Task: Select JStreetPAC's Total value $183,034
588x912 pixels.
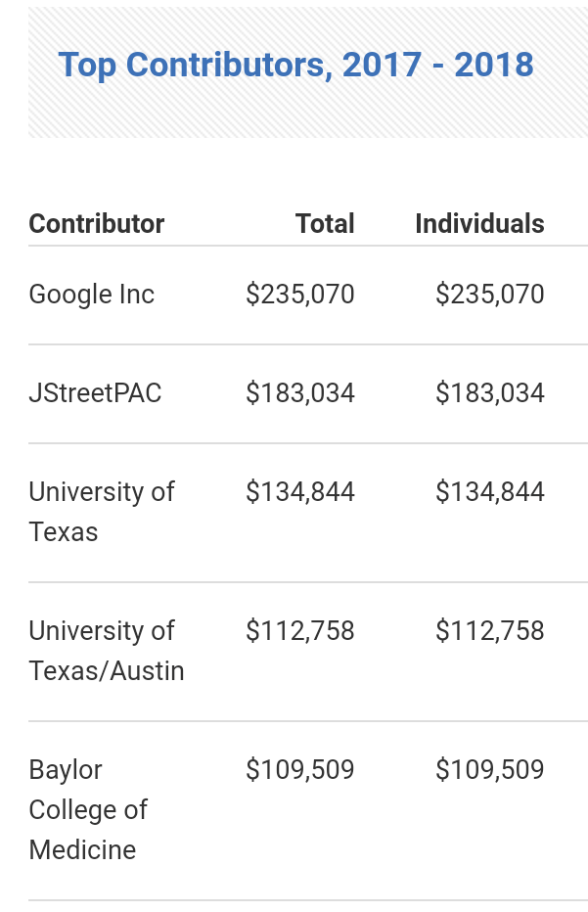Action: [x=300, y=393]
